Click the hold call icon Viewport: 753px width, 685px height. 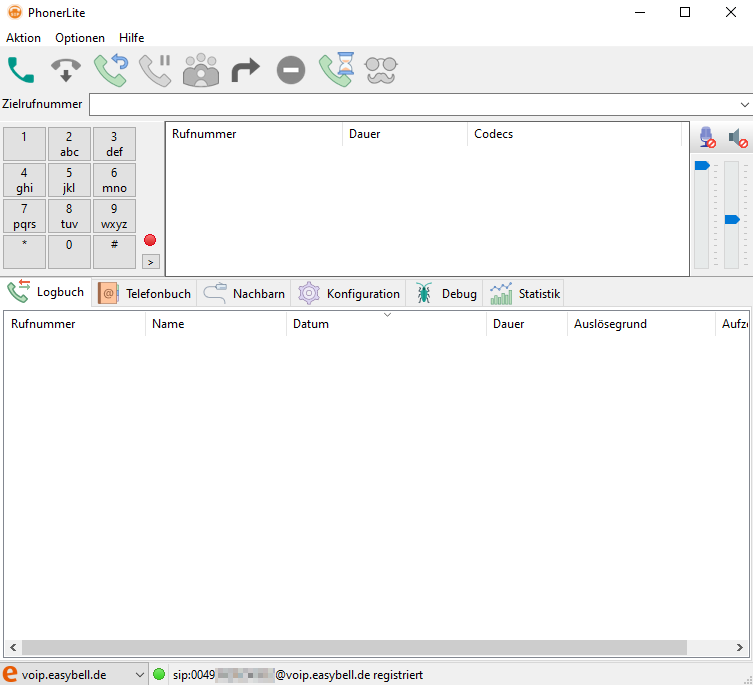click(x=155, y=69)
